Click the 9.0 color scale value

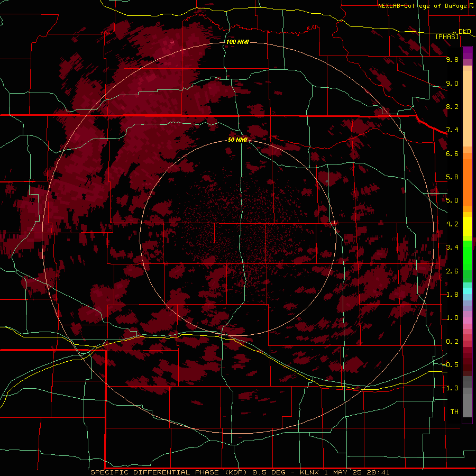452,83
